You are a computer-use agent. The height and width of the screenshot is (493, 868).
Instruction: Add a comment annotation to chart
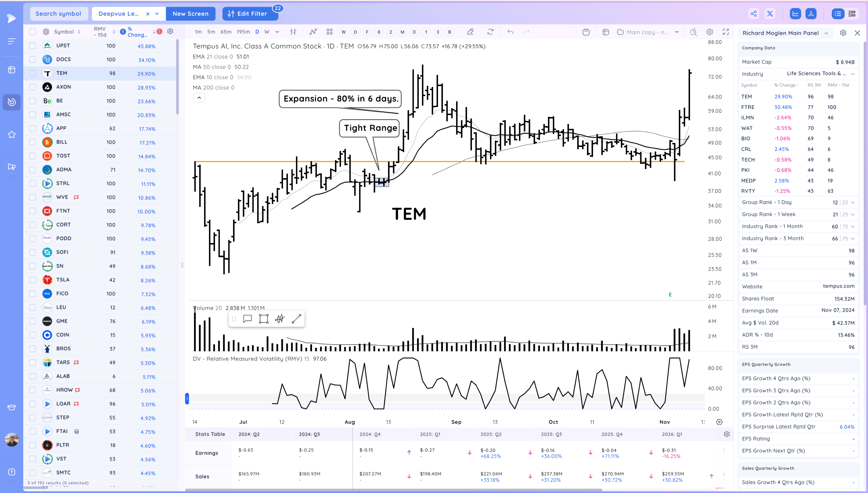point(247,319)
